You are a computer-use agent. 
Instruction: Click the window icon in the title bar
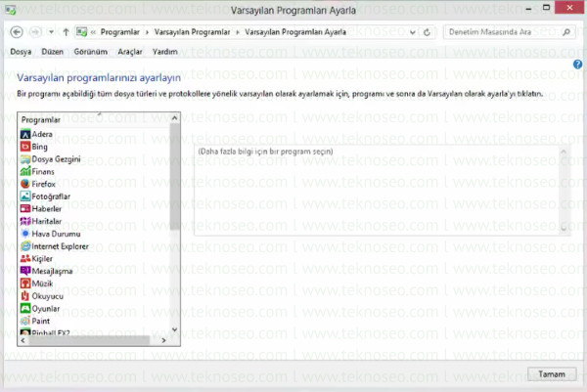click(11, 10)
